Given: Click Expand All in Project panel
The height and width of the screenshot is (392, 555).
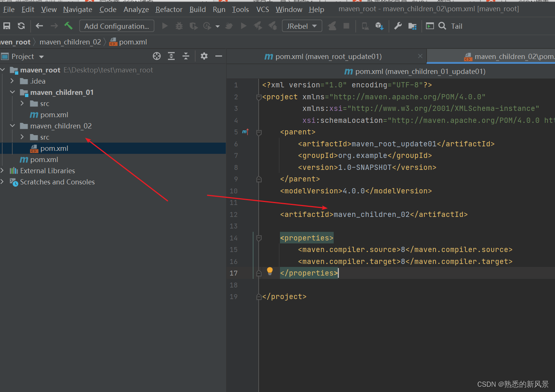Looking at the screenshot, I should point(171,56).
